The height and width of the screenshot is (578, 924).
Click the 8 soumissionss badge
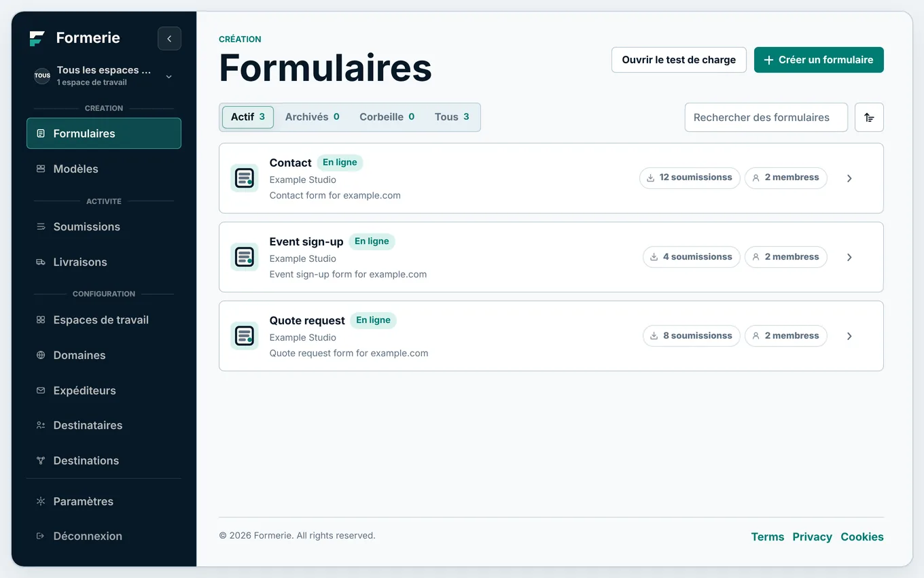pos(692,336)
